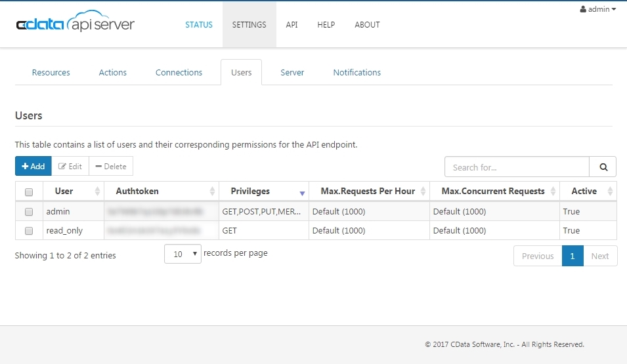Click the Privileges sort arrow icon
Screen dimensions: 627x364
click(302, 192)
